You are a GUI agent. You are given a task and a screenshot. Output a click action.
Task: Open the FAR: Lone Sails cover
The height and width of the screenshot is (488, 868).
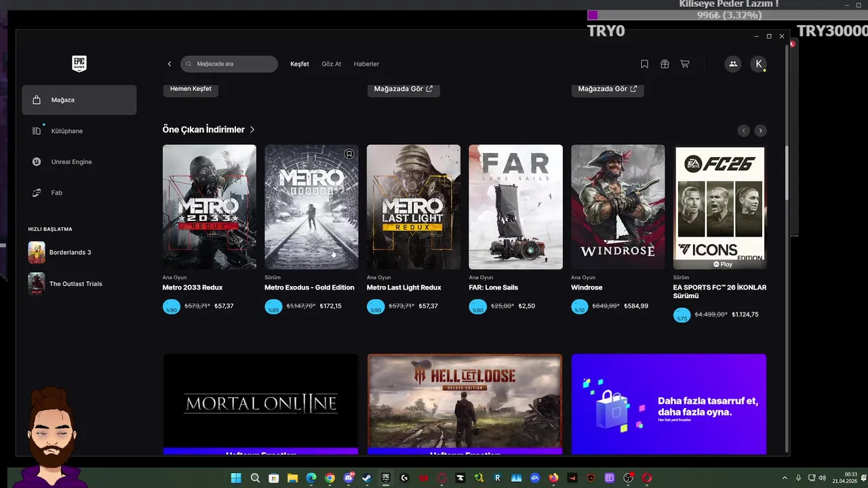pyautogui.click(x=515, y=207)
